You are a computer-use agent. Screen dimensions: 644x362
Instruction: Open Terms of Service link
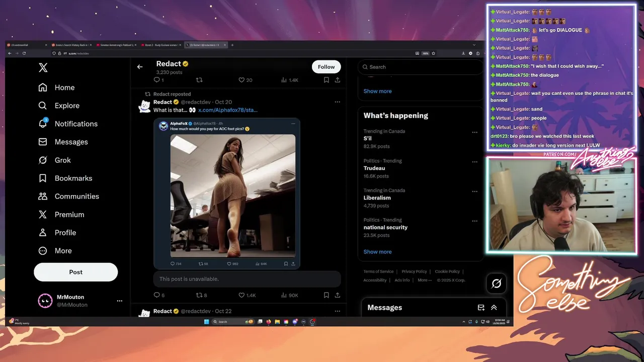(378, 271)
